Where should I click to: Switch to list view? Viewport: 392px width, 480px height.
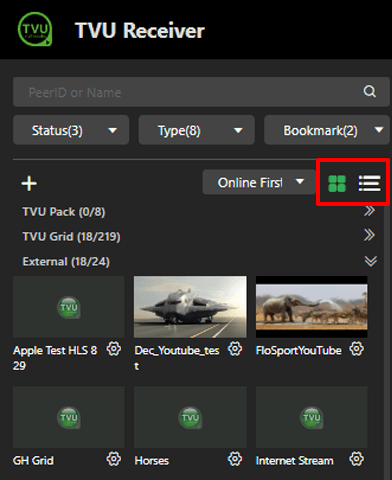pos(369,183)
